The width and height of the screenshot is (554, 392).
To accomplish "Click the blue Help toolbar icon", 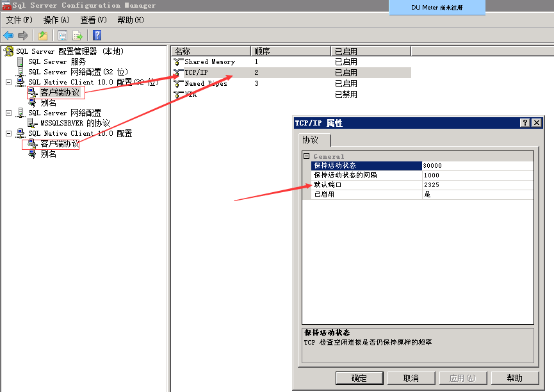I will 97,35.
